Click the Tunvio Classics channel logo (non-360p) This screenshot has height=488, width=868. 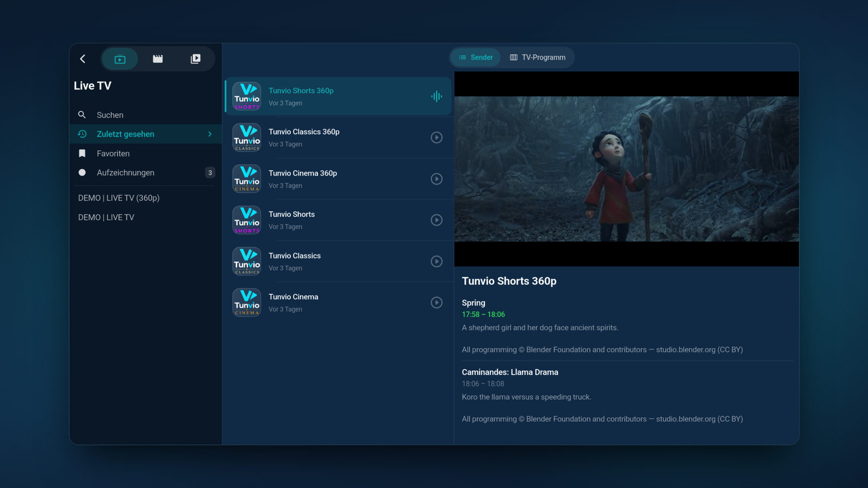coord(247,261)
